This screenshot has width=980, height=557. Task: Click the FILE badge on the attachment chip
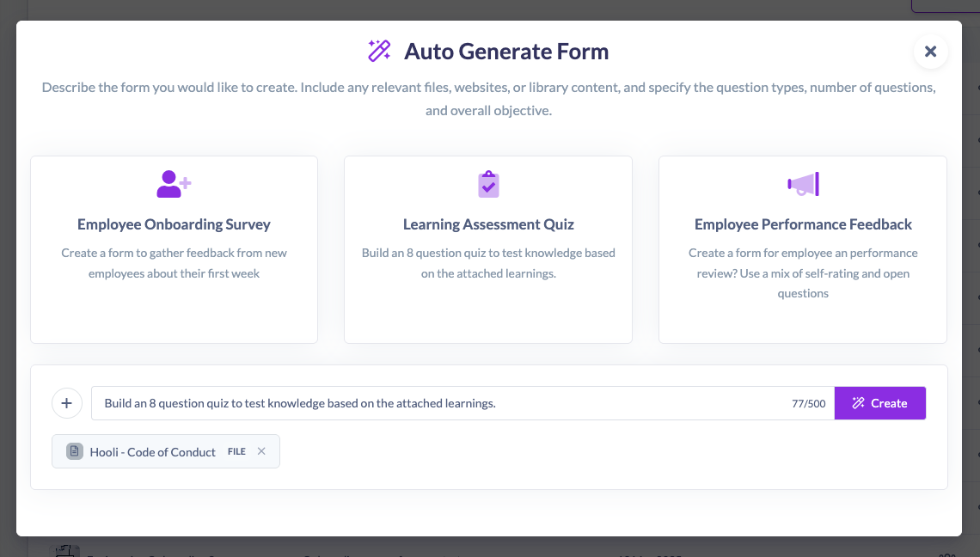click(236, 451)
